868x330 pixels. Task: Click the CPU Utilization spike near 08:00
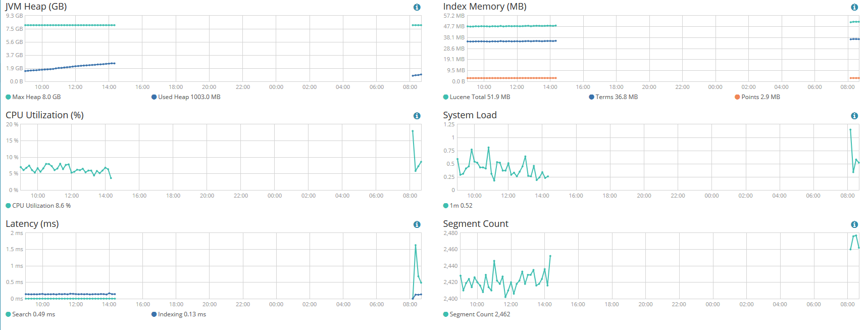pyautogui.click(x=413, y=131)
